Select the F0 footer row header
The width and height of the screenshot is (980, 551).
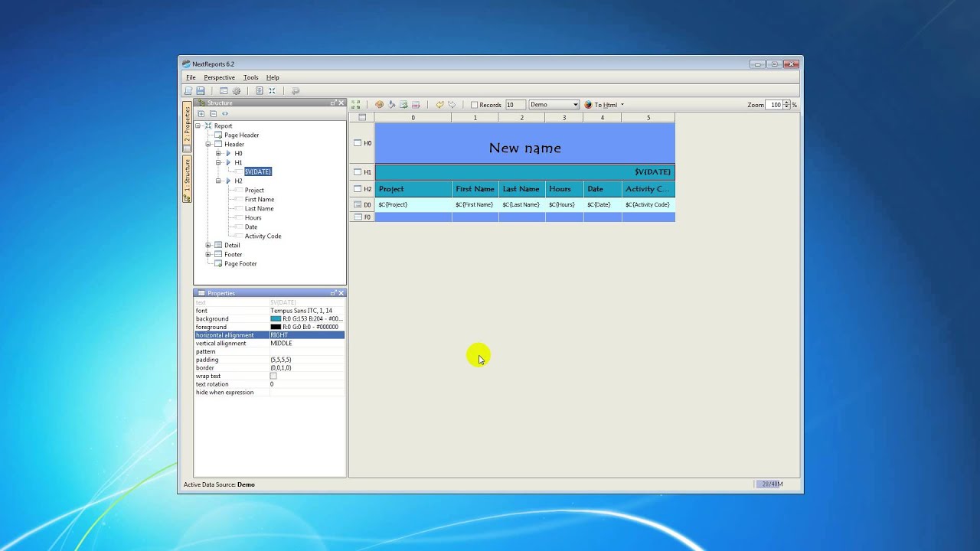[362, 217]
